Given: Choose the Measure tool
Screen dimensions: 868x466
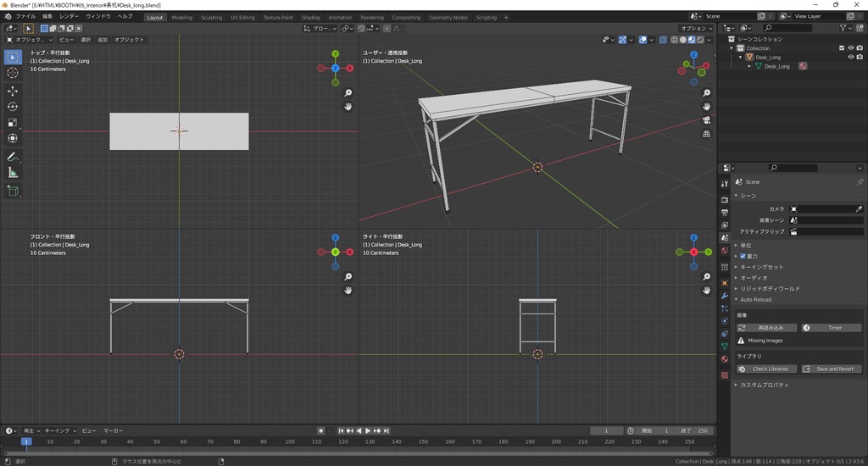Looking at the screenshot, I should [13, 173].
